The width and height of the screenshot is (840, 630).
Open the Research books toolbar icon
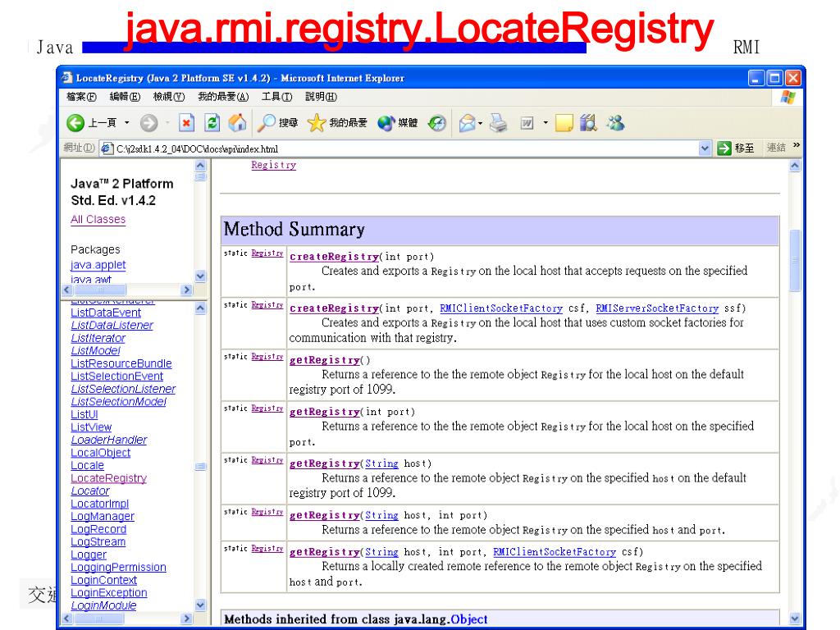tap(588, 123)
